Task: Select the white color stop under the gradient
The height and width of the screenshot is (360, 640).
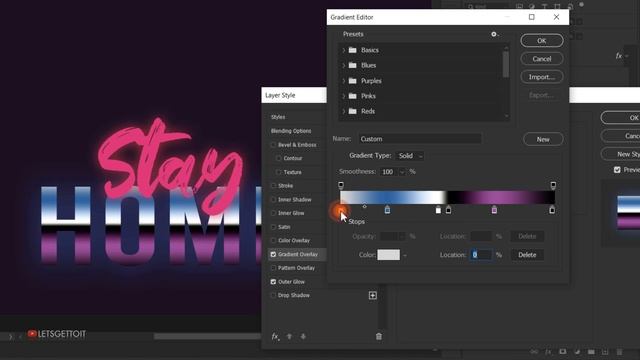Action: pyautogui.click(x=438, y=210)
